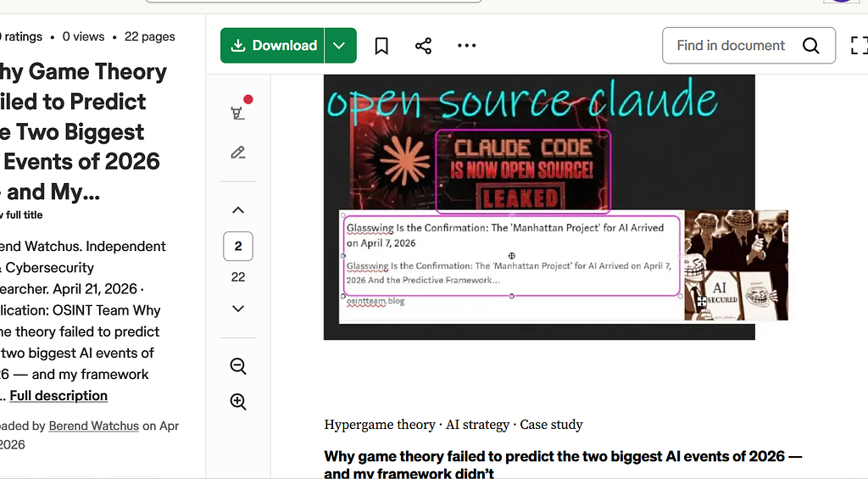Zoom in with the plus magnifier

[238, 402]
